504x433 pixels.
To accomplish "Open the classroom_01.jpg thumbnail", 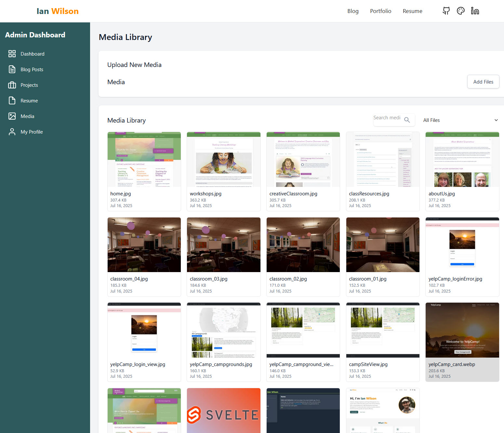I will coord(383,245).
